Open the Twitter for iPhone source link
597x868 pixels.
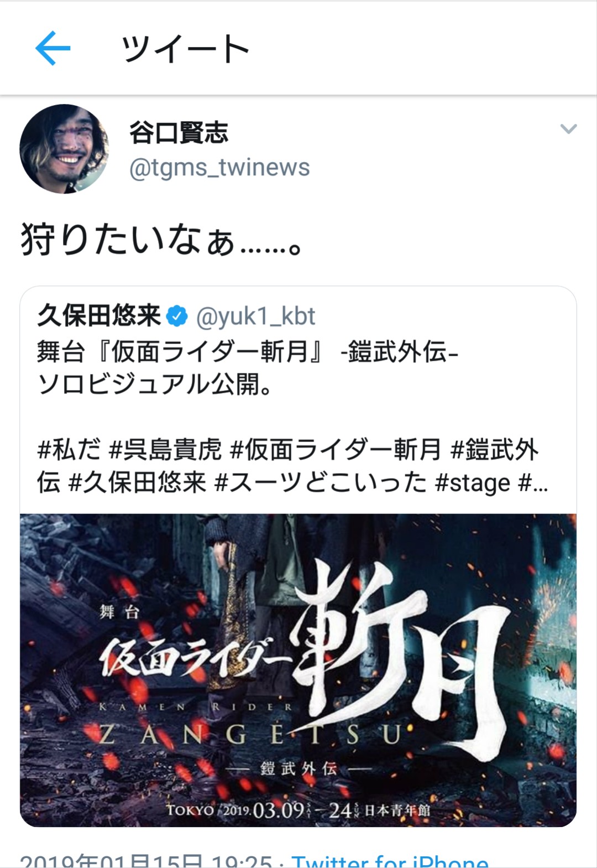pos(390,860)
